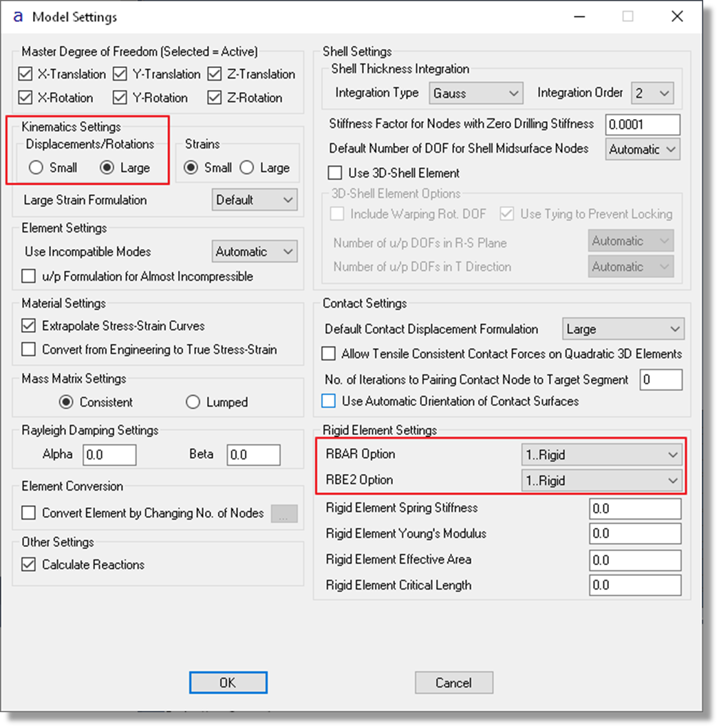Enable Use Automatic Orientation of Contact Surfaces

(328, 400)
